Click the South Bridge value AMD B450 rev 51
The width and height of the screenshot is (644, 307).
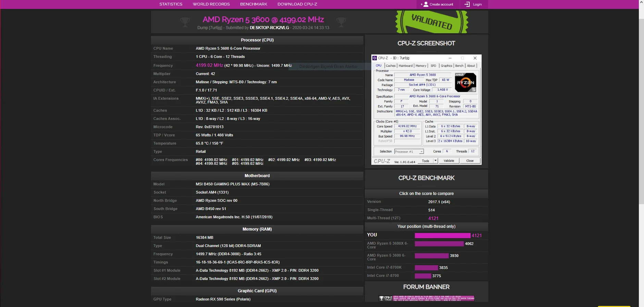pyautogui.click(x=211, y=209)
